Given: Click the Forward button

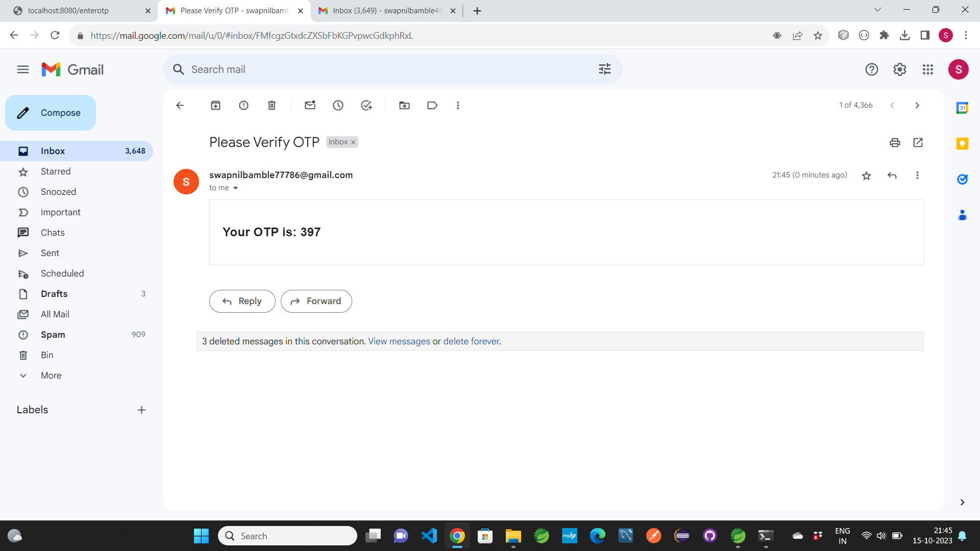Looking at the screenshot, I should point(316,302).
